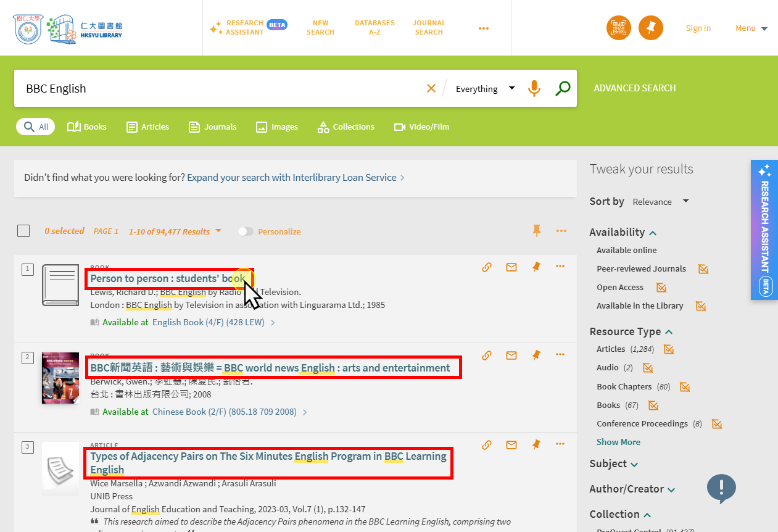Switch to the Books tab
Image resolution: width=778 pixels, height=532 pixels.
(87, 127)
